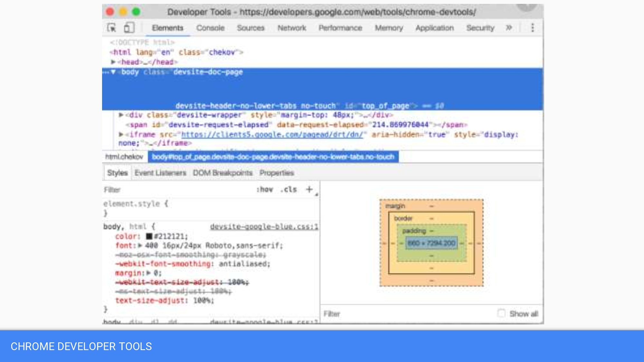This screenshot has height=362, width=644.
Task: Toggle the device toolbar icon
Action: 129,28
